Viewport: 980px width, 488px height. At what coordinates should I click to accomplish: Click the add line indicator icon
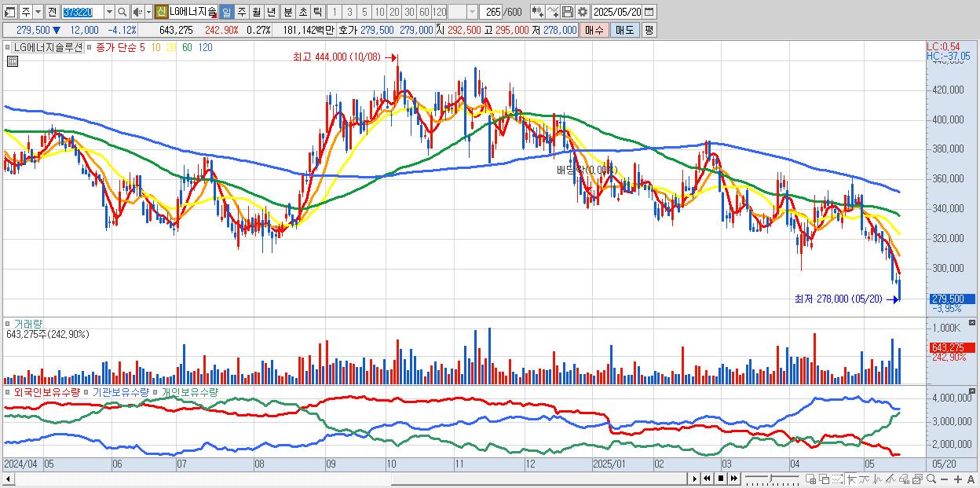(x=553, y=12)
